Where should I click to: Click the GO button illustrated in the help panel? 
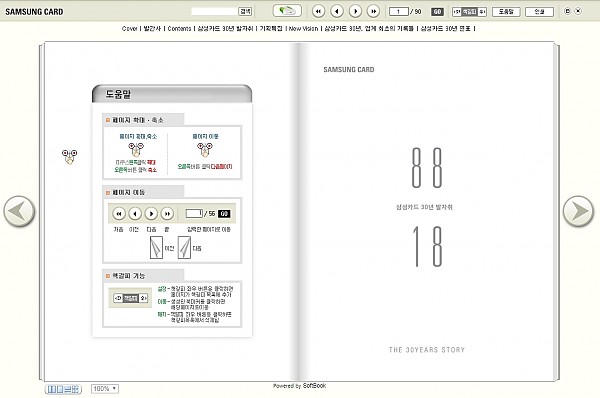click(x=224, y=214)
